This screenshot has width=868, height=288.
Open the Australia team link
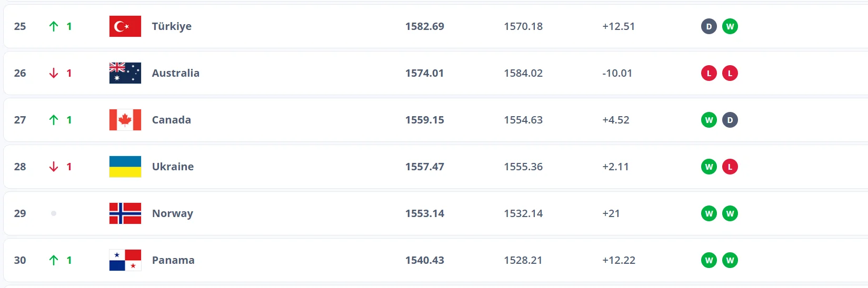175,73
